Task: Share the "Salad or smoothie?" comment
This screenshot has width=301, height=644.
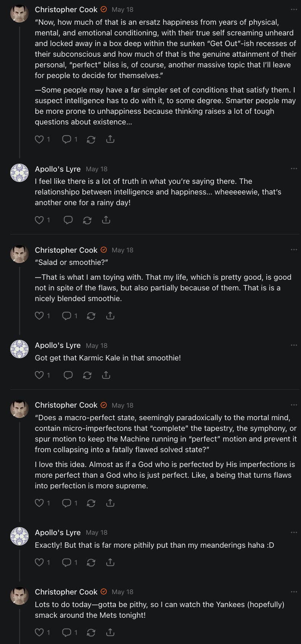Action: (x=110, y=316)
